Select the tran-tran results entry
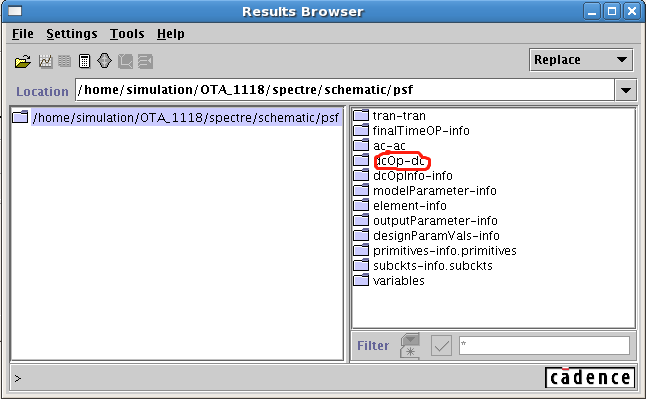Screen dimensions: 646x399 (399, 116)
